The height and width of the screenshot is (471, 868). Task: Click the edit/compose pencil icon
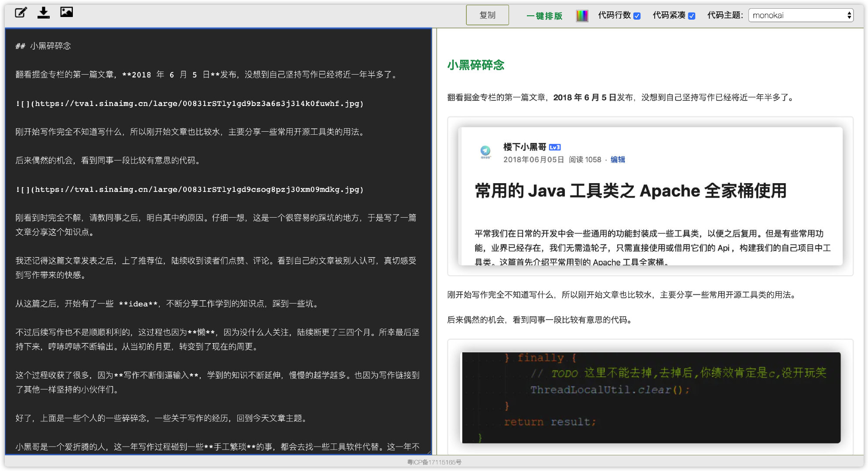click(21, 13)
